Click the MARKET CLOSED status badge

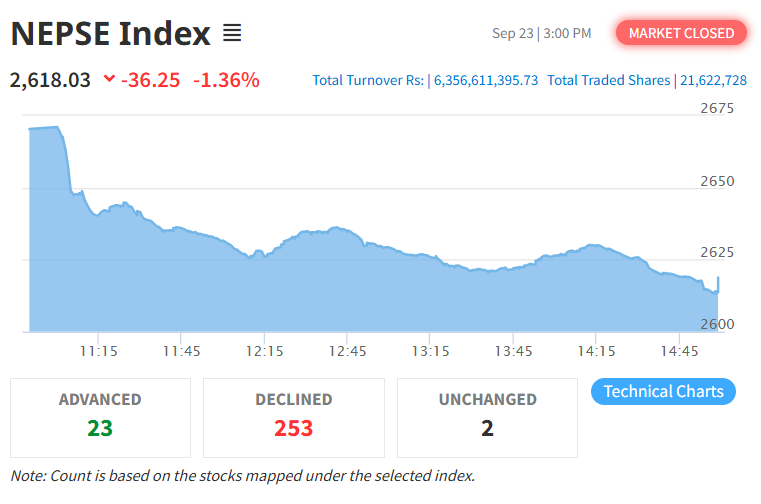(x=681, y=33)
